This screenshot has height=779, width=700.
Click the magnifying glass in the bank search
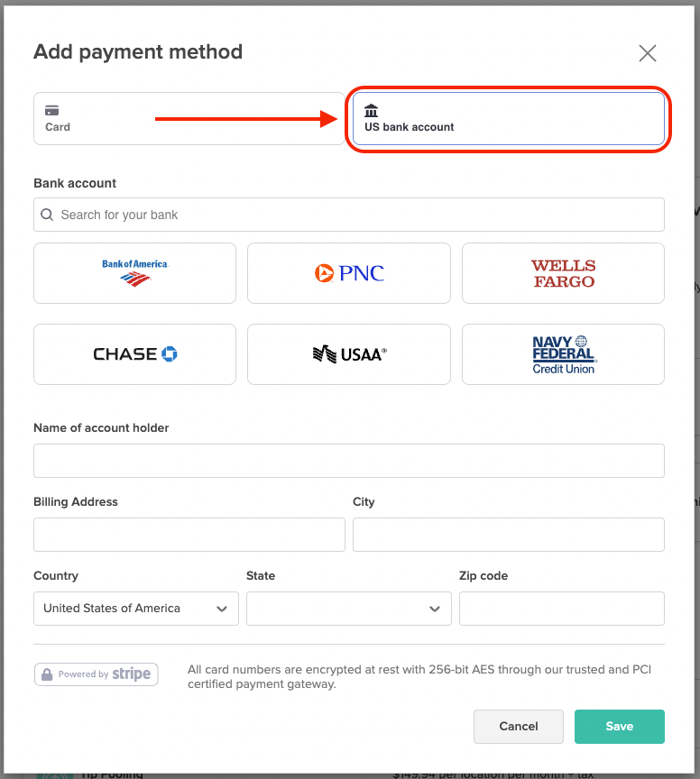[x=46, y=215]
